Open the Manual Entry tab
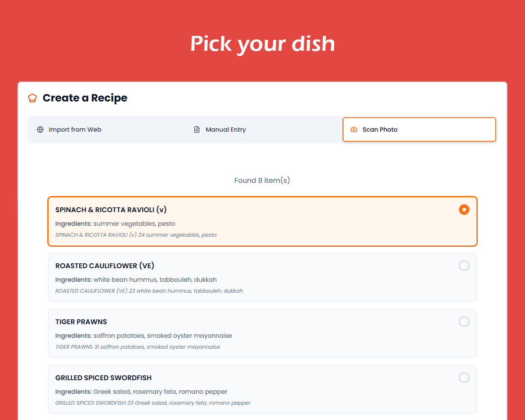 [225, 129]
